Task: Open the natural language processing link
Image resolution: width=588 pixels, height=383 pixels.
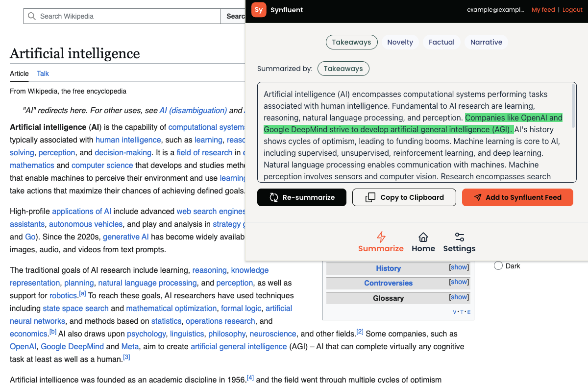Action: [147, 283]
